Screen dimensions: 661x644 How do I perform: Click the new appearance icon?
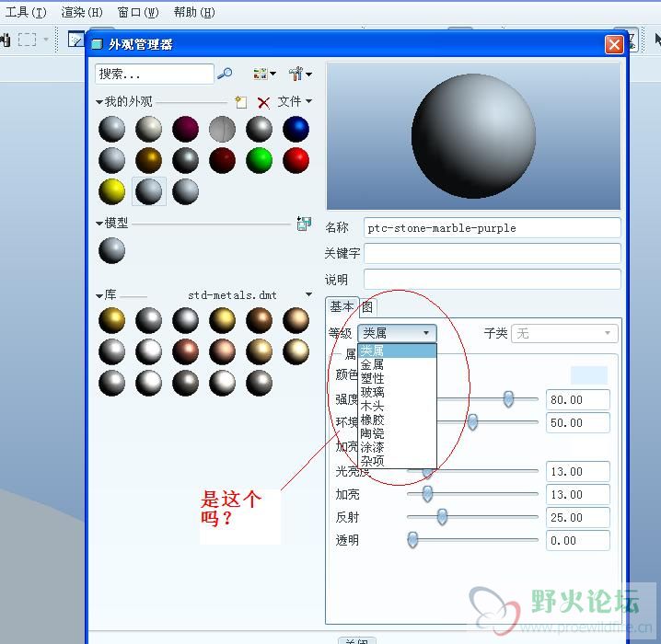(240, 102)
